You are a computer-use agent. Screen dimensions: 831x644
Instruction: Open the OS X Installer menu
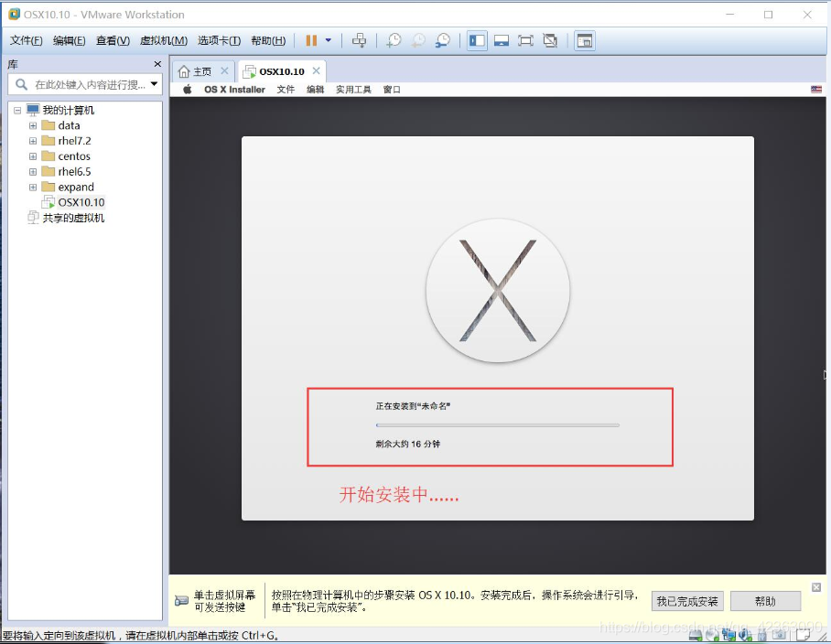click(x=235, y=90)
